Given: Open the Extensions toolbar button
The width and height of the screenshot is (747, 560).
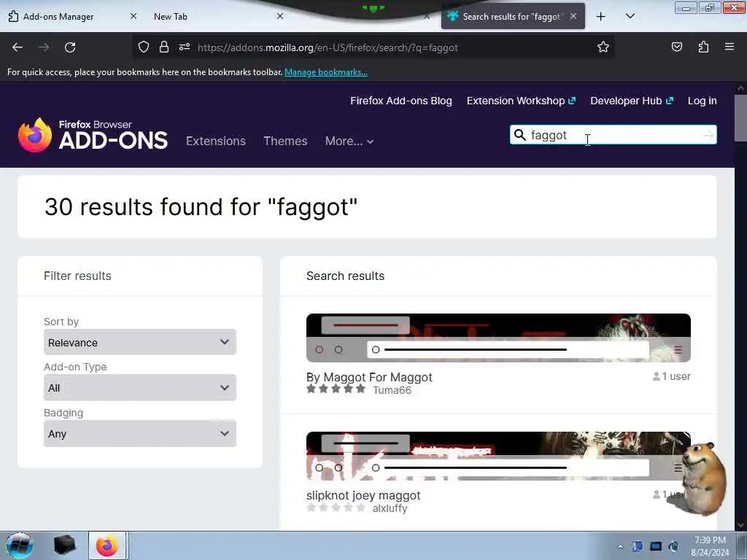Looking at the screenshot, I should [703, 47].
